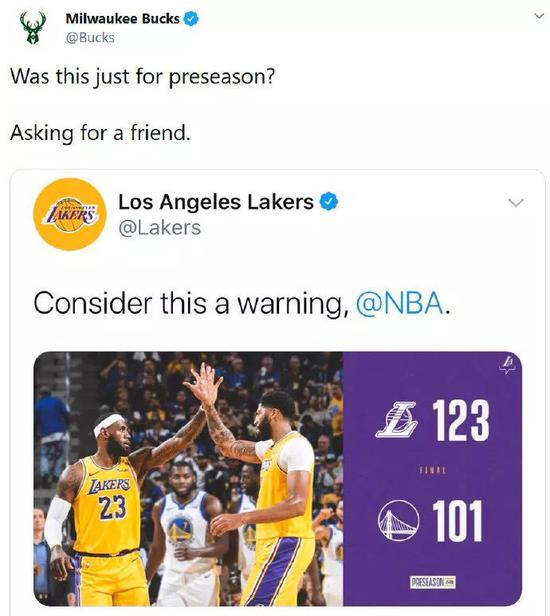Click the Warriors bridge logo beside 101

click(398, 520)
